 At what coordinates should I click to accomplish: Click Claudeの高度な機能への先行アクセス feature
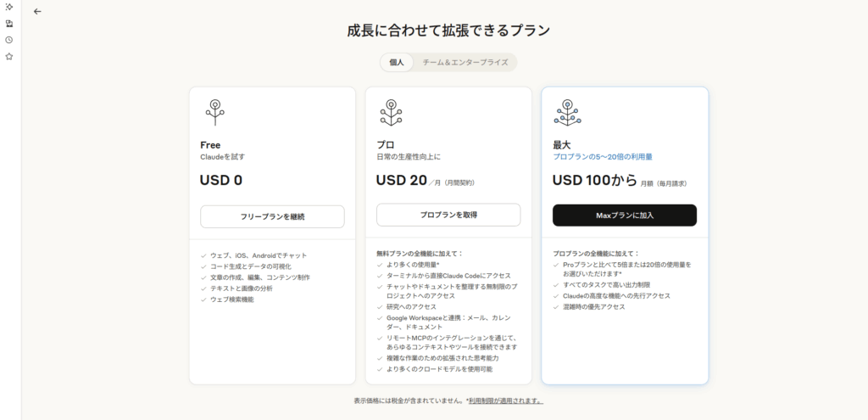(616, 296)
